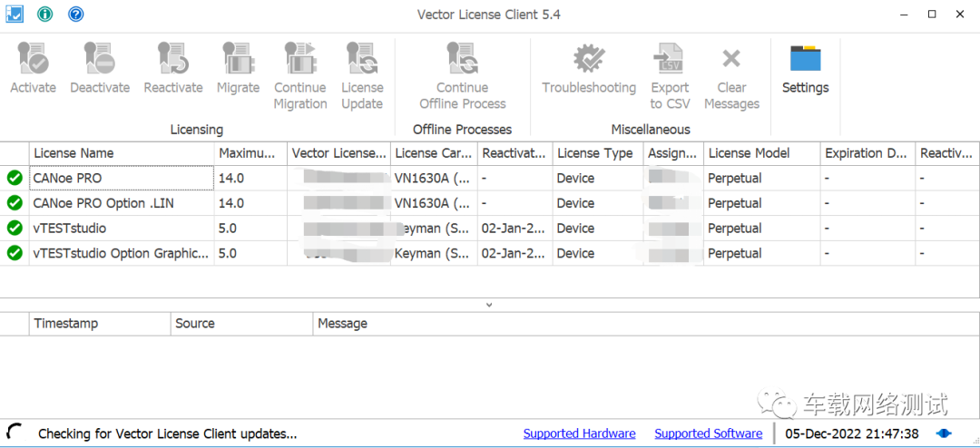Click the Vector License column header
This screenshot has width=980, height=448.
(338, 153)
